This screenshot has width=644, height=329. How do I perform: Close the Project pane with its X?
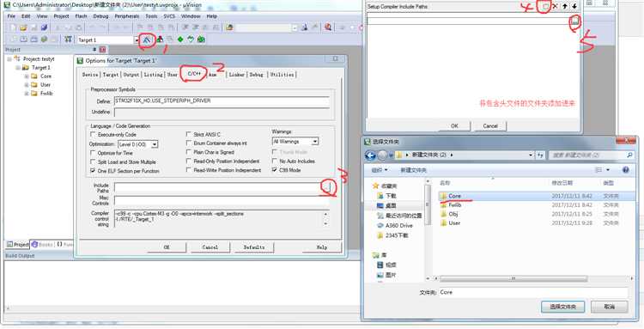pos(103,50)
